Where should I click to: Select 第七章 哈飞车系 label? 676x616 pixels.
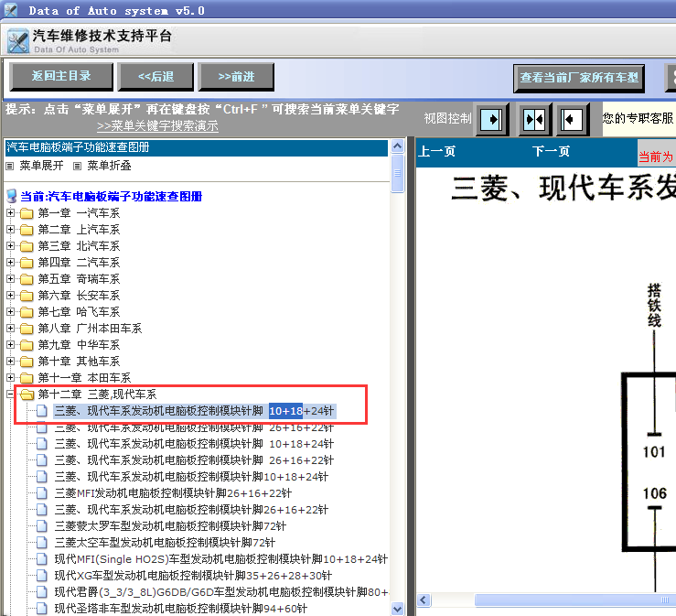coord(79,312)
